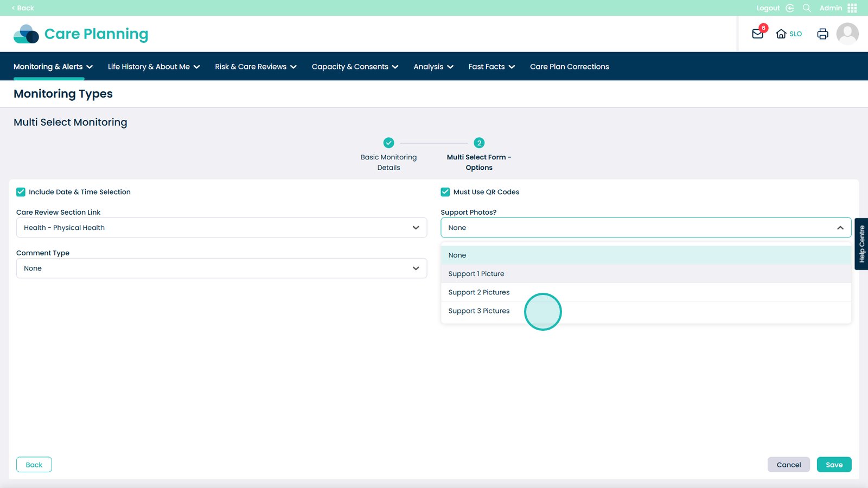
Task: Click the Care Planning cloud logo
Action: click(x=26, y=34)
